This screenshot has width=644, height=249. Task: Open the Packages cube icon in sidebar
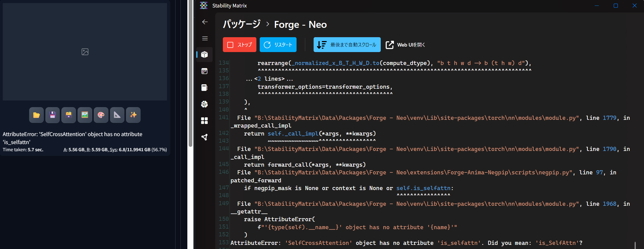click(x=204, y=55)
